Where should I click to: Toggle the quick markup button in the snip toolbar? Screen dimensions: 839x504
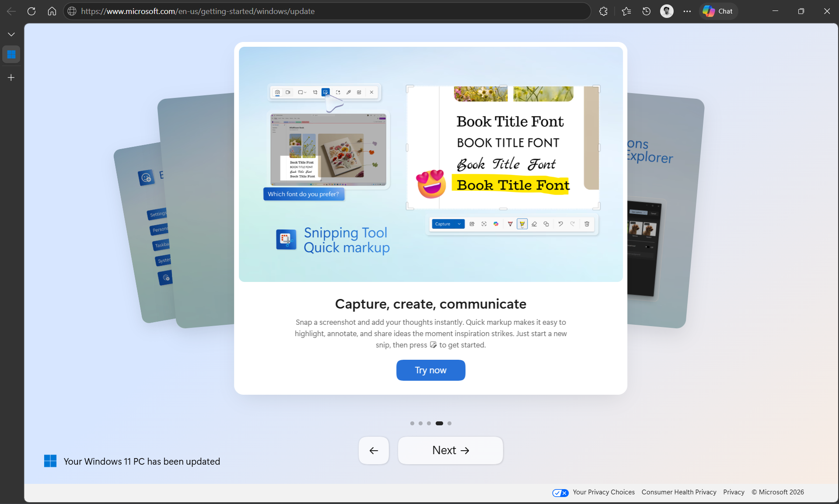point(325,92)
